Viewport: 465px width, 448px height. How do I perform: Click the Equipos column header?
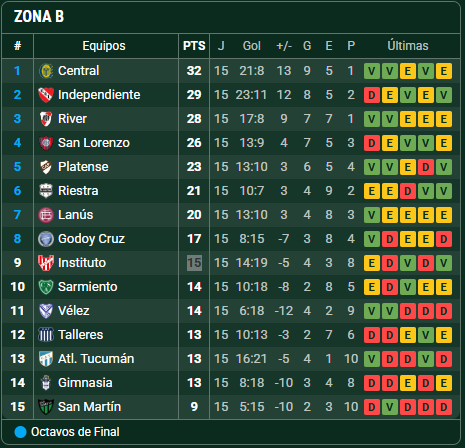104,46
